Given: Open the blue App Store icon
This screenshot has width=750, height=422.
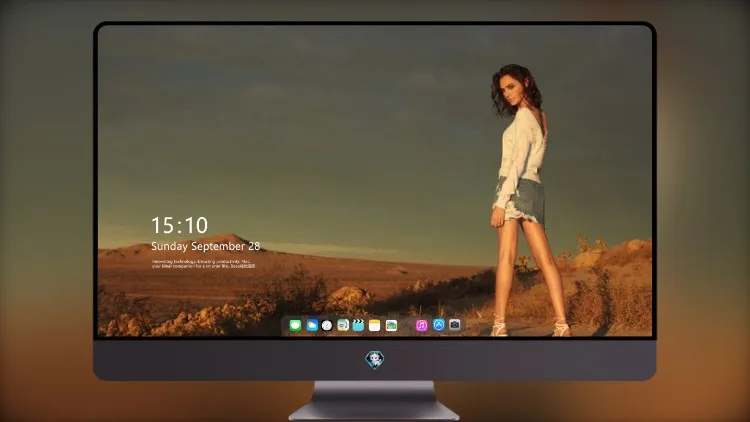Looking at the screenshot, I should [x=439, y=325].
